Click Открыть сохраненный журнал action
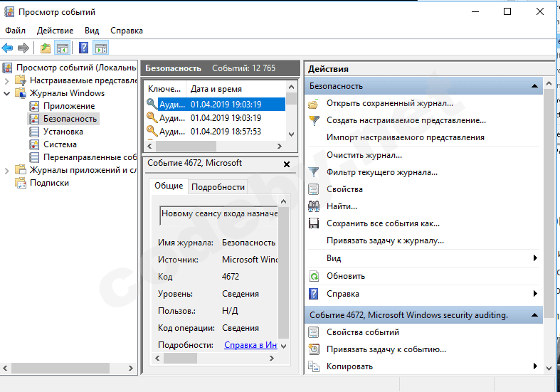560x392 pixels. 390,104
